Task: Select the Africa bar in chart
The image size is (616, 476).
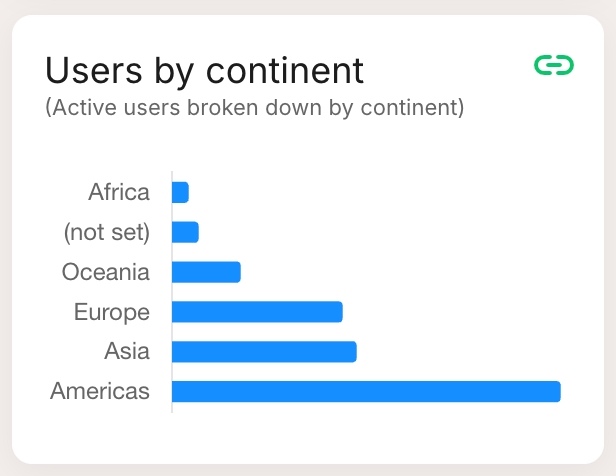Action: pos(180,192)
